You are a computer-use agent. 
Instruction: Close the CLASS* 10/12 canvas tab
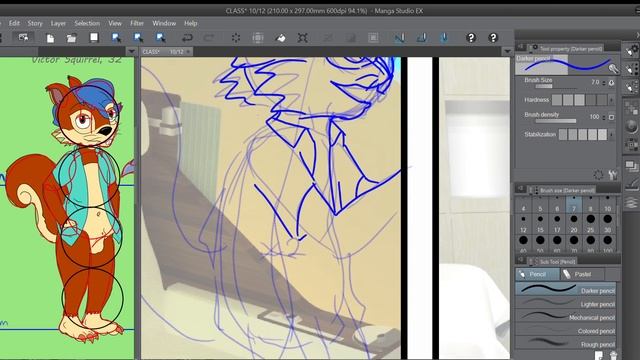(x=189, y=52)
